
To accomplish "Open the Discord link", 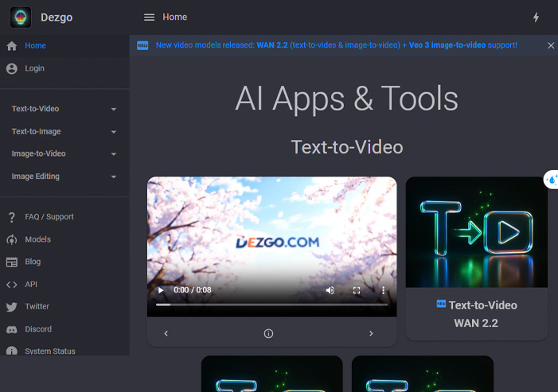I will click(x=64, y=329).
